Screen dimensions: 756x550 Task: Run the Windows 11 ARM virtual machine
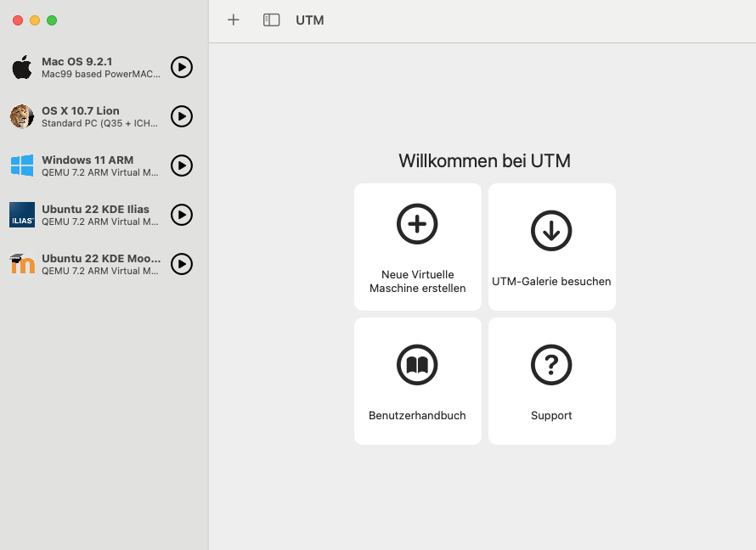click(x=182, y=166)
